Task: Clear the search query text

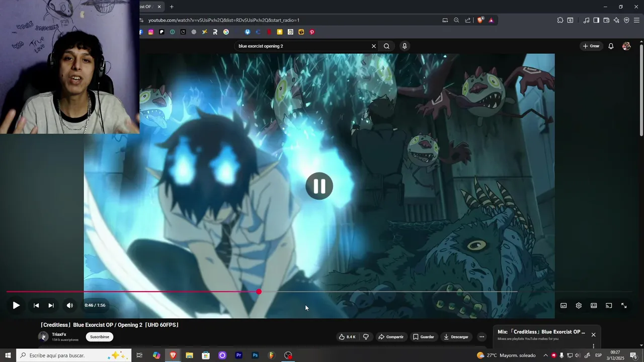Action: pos(374,46)
